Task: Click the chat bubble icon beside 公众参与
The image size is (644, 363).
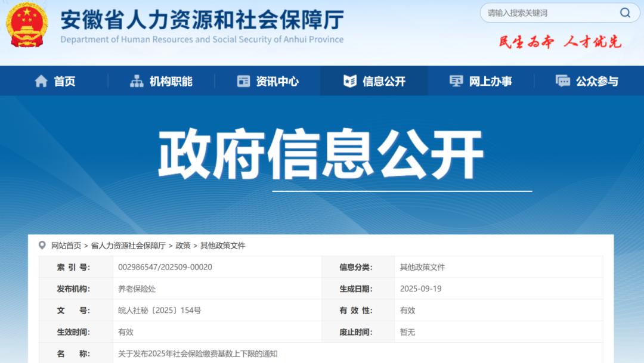Action: [562, 82]
